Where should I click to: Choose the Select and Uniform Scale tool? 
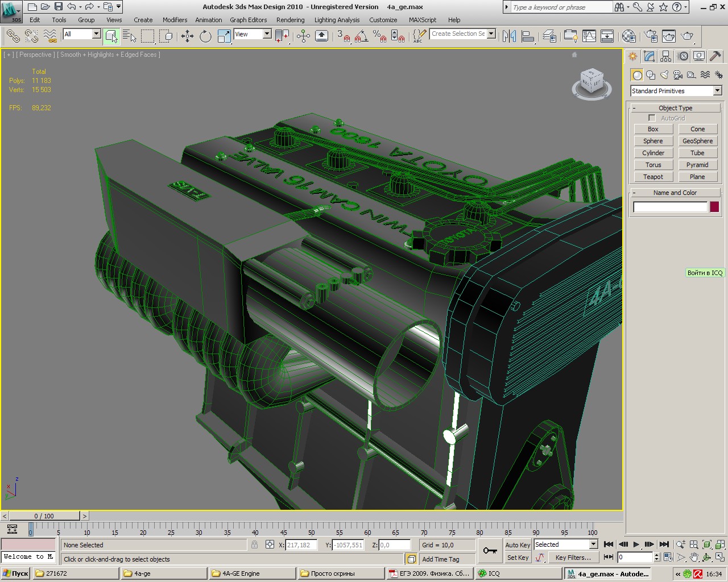(224, 36)
